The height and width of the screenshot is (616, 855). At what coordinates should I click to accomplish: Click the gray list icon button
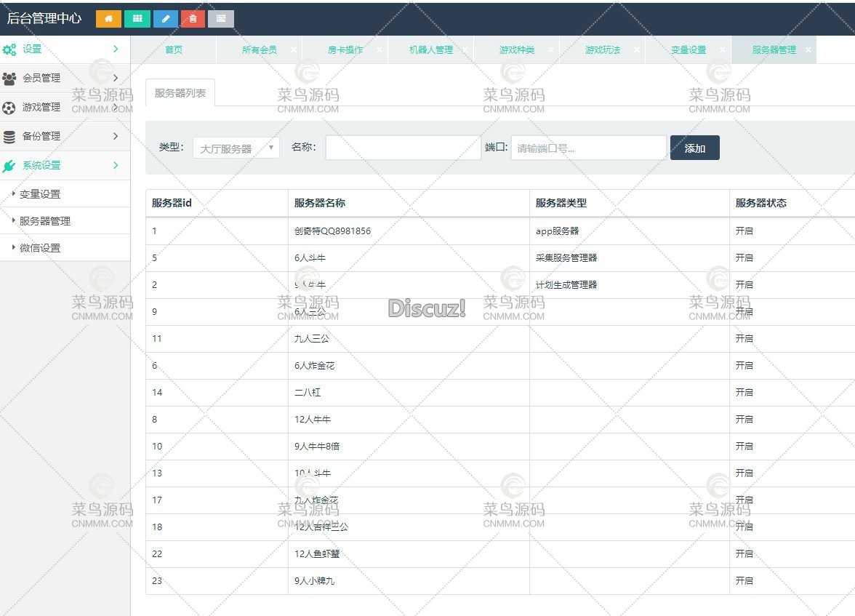(x=221, y=19)
